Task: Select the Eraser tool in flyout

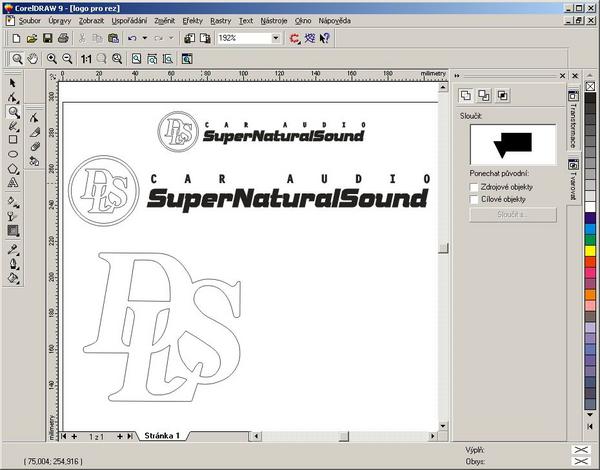Action: (x=34, y=147)
